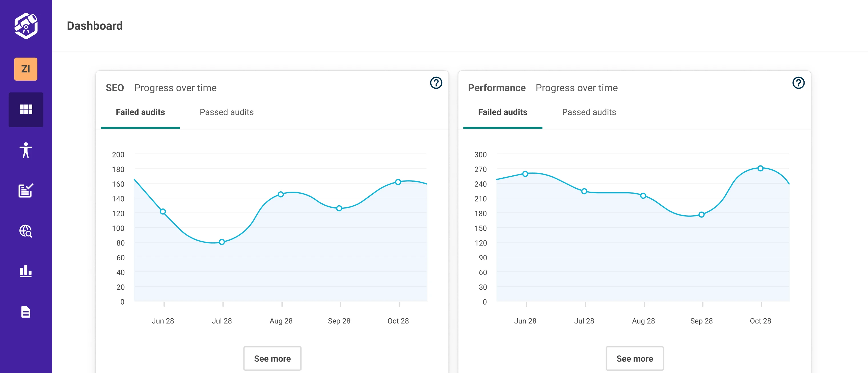Click the Sep 28 Performance data point
This screenshot has height=373, width=868.
(x=701, y=214)
